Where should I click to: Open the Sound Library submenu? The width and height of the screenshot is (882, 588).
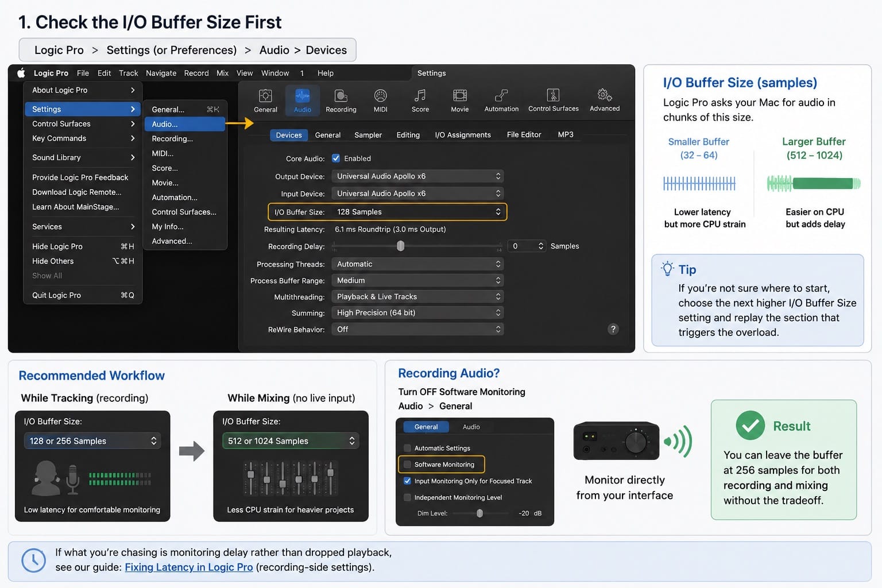[x=83, y=157]
